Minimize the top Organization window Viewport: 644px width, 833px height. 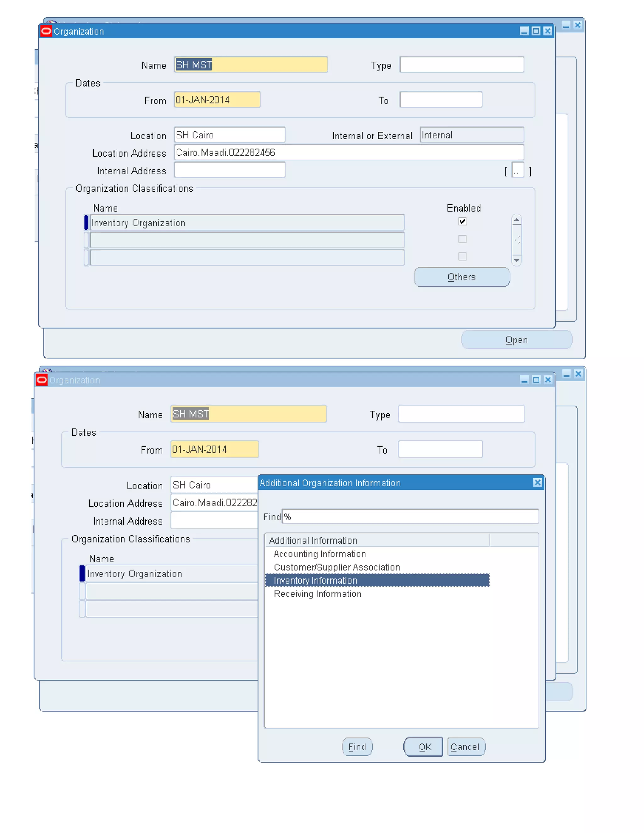tap(524, 31)
